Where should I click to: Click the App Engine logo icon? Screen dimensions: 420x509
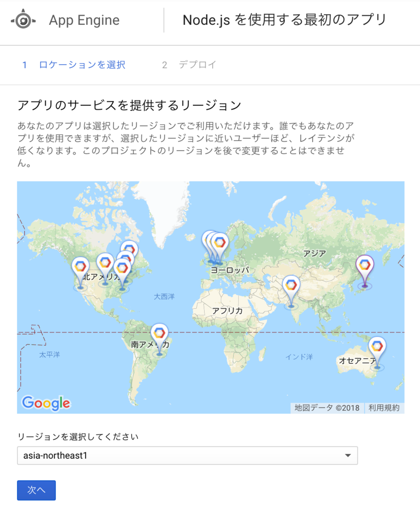(x=23, y=20)
